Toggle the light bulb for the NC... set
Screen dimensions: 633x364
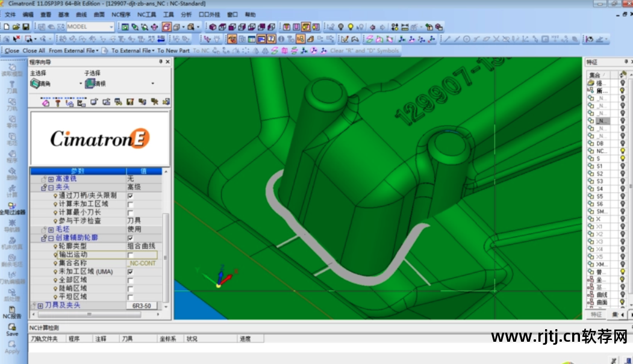coord(623,151)
